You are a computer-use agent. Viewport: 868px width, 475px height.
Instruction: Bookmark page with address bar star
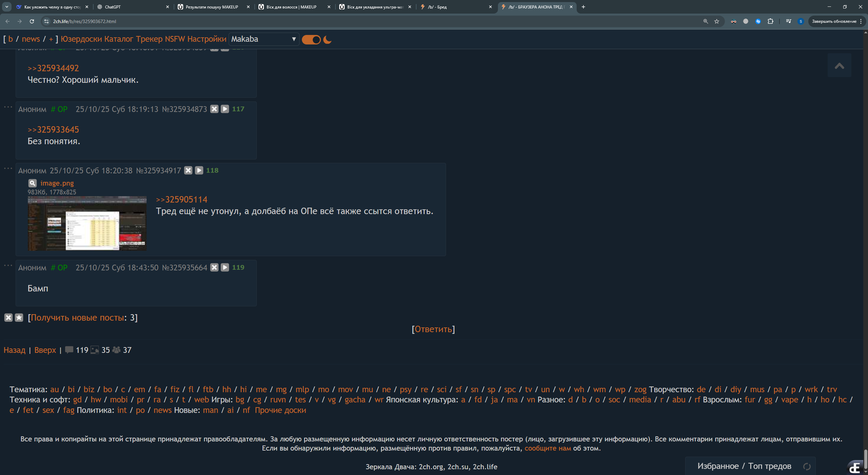tap(717, 21)
